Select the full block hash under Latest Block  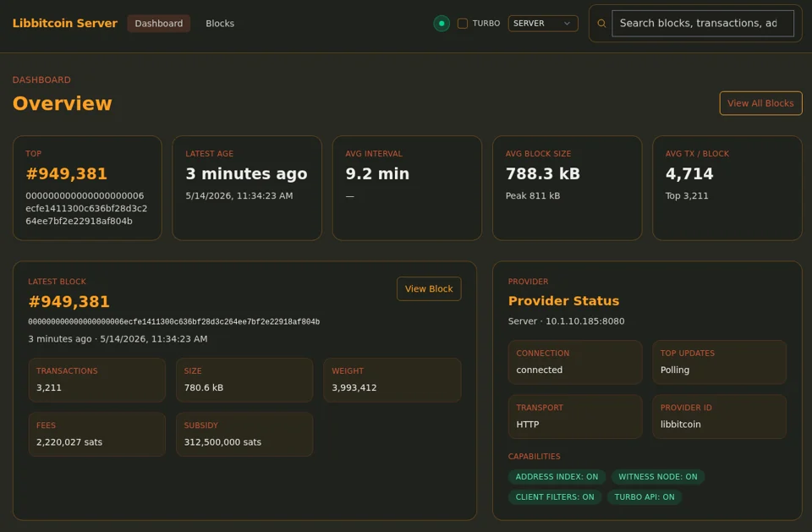174,321
